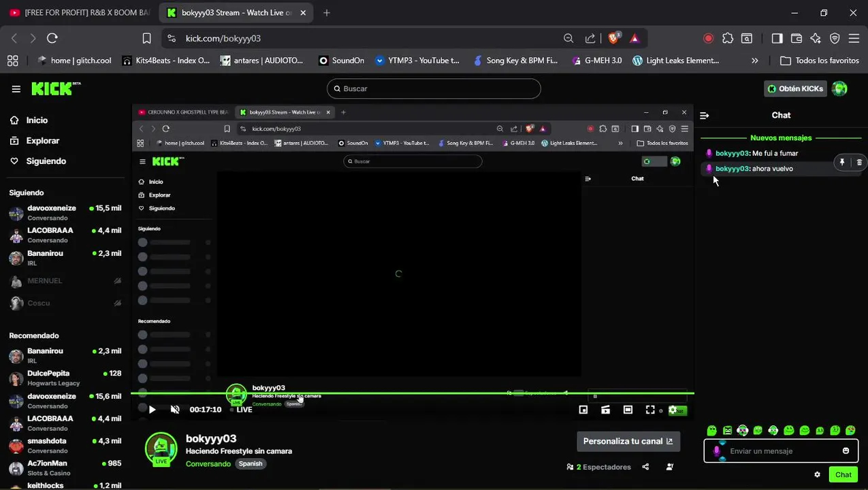Toggle theater mode in the player
Viewport: 868px width, 490px height.
[x=628, y=410]
